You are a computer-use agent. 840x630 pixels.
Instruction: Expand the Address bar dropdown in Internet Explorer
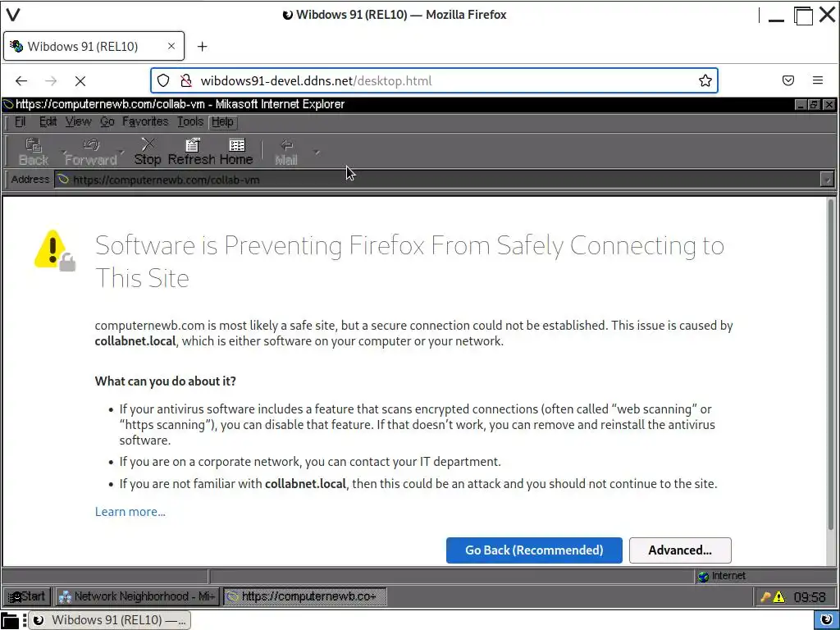point(827,180)
